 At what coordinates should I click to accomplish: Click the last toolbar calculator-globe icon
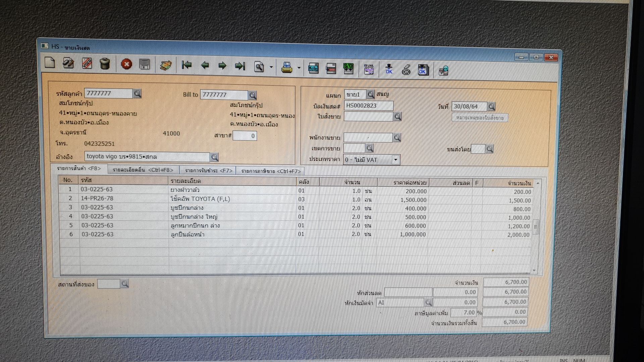pos(443,70)
